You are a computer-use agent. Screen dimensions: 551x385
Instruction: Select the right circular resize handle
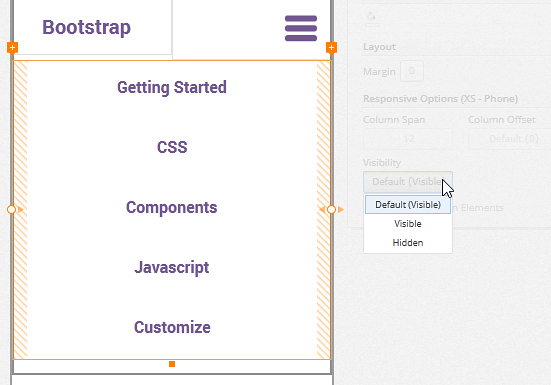331,209
